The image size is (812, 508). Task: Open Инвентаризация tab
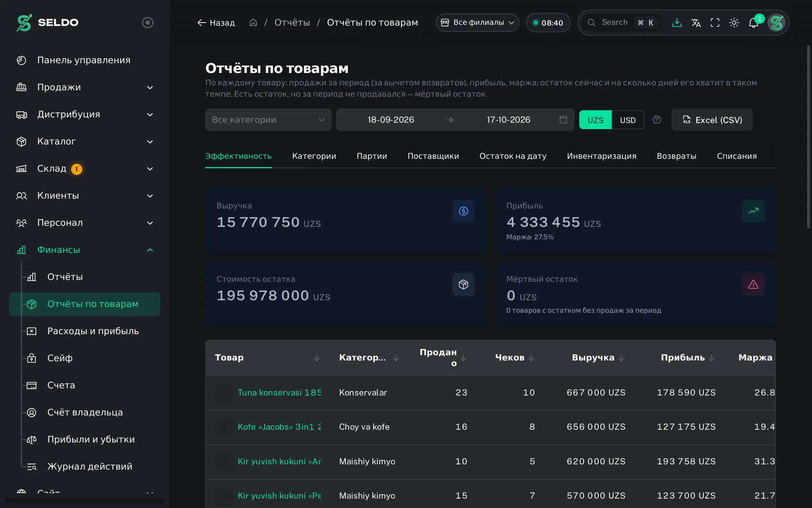[601, 156]
